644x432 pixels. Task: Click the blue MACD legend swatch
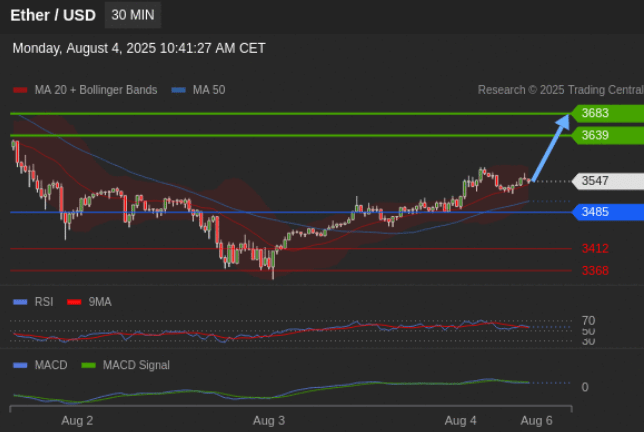20,365
